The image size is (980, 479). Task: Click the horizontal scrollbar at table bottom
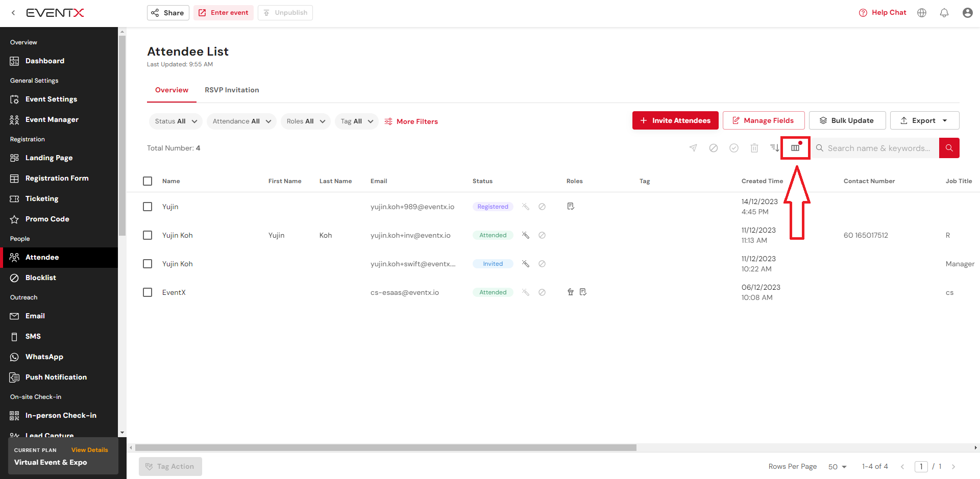[x=386, y=448]
